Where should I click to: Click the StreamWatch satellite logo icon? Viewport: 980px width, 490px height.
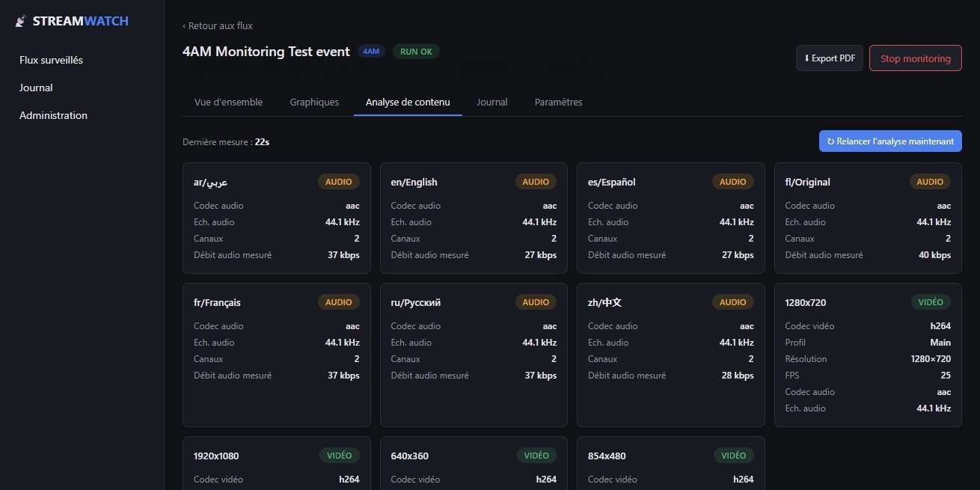point(21,22)
